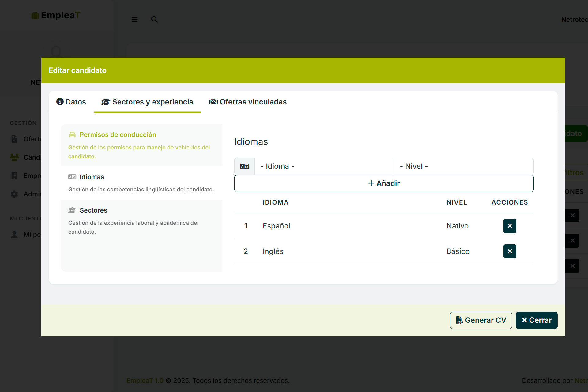588x392 pixels.
Task: Click the language icon before the Idioma dropdown
Action: pyautogui.click(x=245, y=166)
